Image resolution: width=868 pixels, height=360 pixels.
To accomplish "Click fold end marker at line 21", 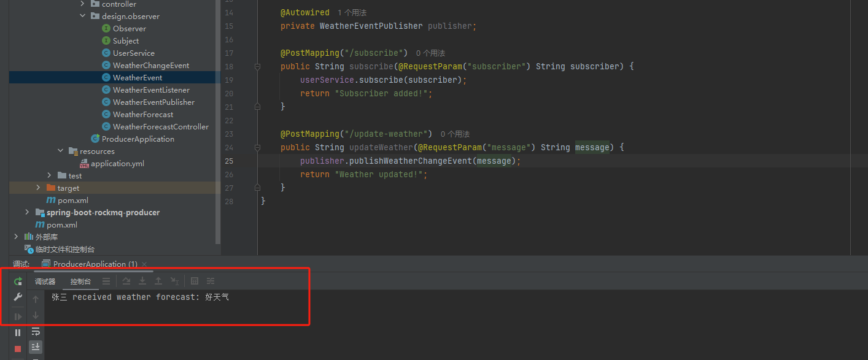I will (x=257, y=107).
